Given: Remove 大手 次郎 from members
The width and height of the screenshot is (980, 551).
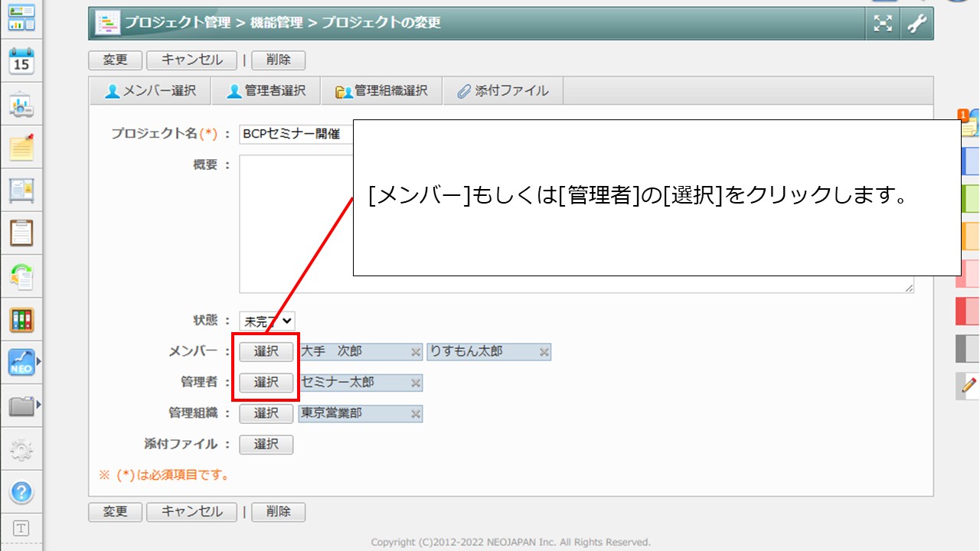Looking at the screenshot, I should 416,352.
